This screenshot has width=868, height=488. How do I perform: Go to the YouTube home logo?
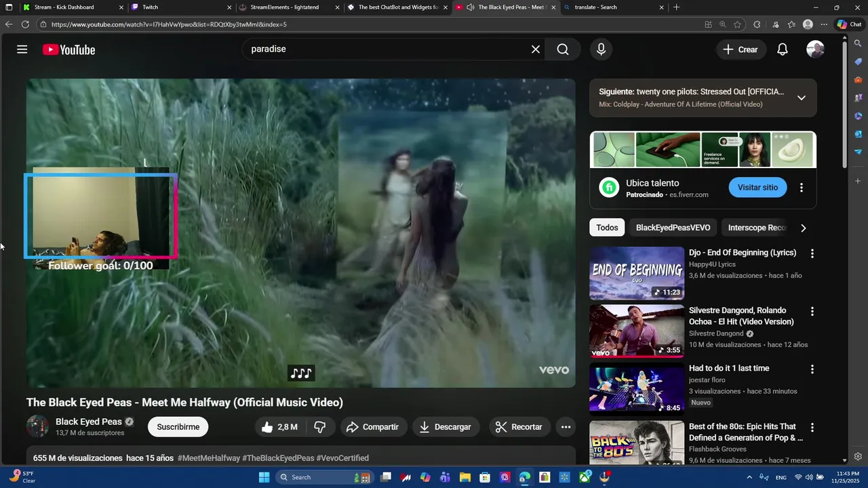[68, 49]
